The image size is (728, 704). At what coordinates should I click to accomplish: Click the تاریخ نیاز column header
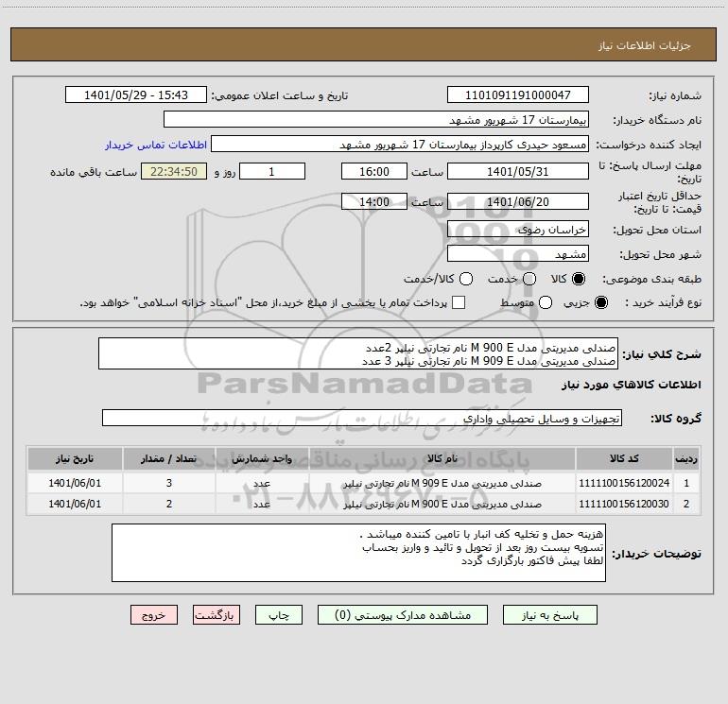75,458
